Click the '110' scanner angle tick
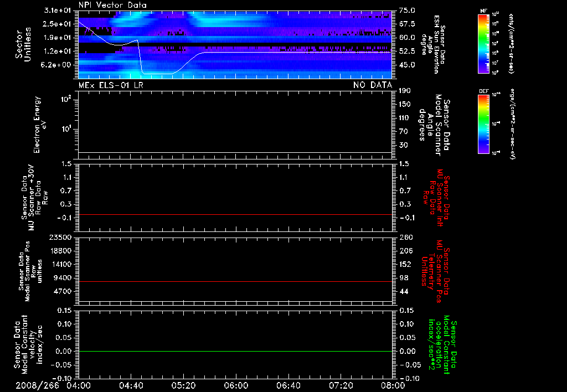The width and height of the screenshot is (567, 392). (405, 118)
